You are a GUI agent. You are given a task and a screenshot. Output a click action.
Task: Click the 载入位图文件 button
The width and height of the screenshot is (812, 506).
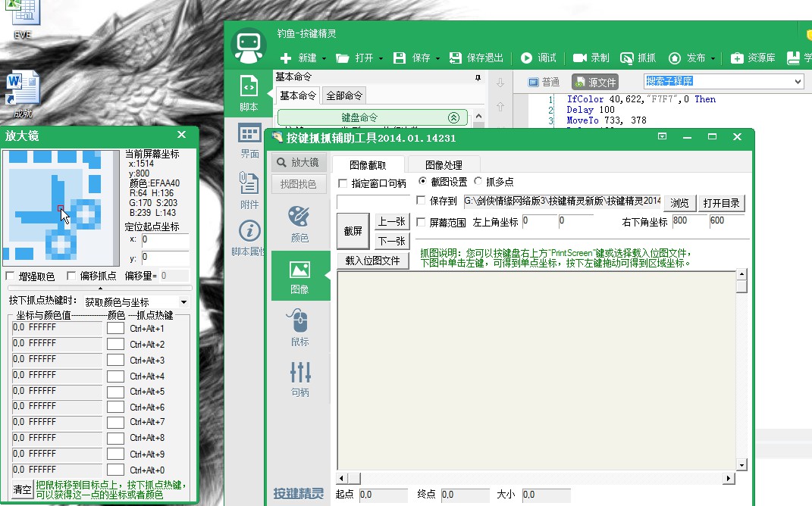372,261
